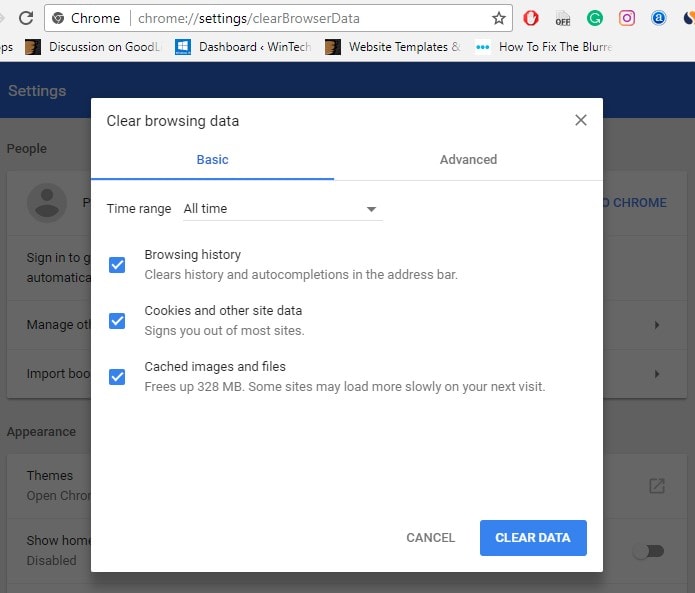Open the Instagram extension icon
Screen dimensions: 695x593
pyautogui.click(x=627, y=18)
